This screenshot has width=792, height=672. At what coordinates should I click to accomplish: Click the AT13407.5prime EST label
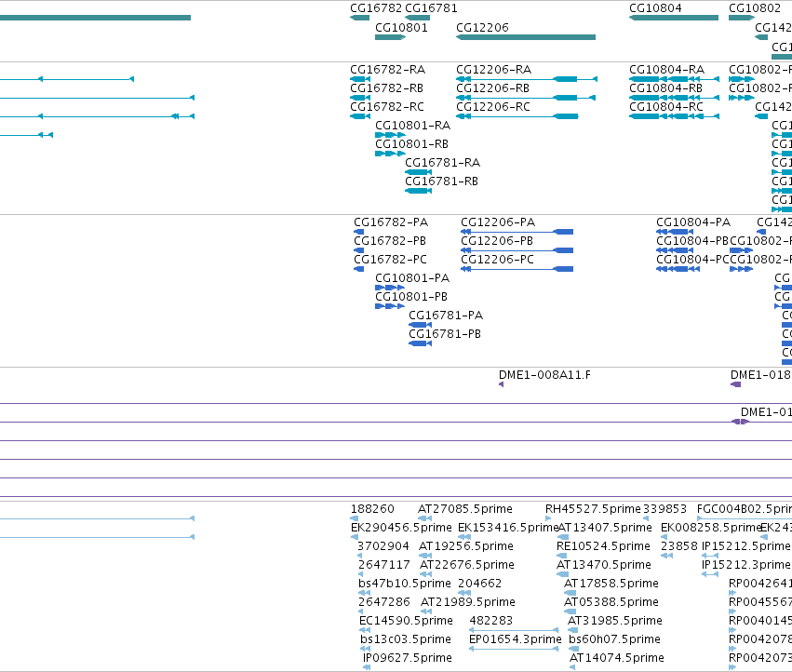[x=605, y=528]
